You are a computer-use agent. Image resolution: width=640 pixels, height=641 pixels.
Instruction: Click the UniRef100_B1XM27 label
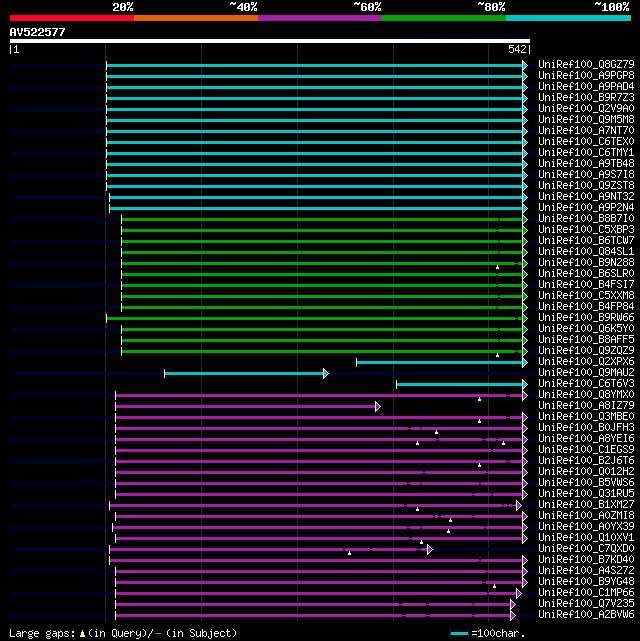[586, 504]
